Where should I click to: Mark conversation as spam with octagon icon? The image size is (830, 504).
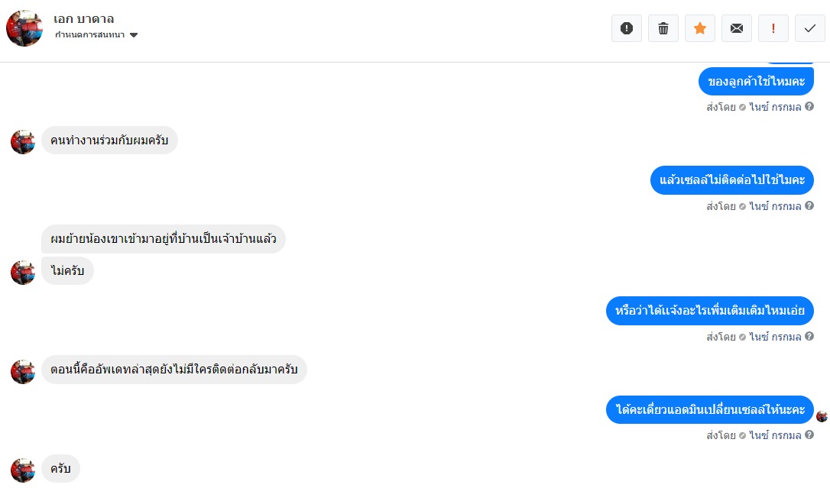tap(627, 28)
